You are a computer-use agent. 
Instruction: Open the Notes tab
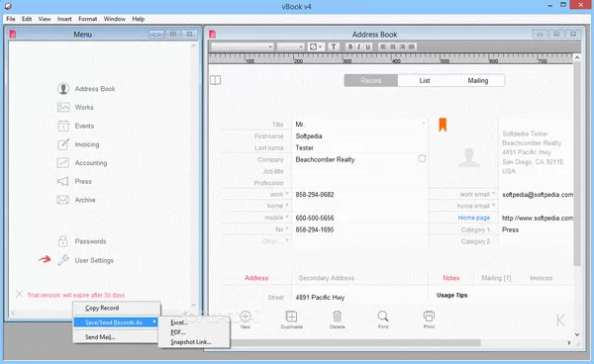point(450,278)
